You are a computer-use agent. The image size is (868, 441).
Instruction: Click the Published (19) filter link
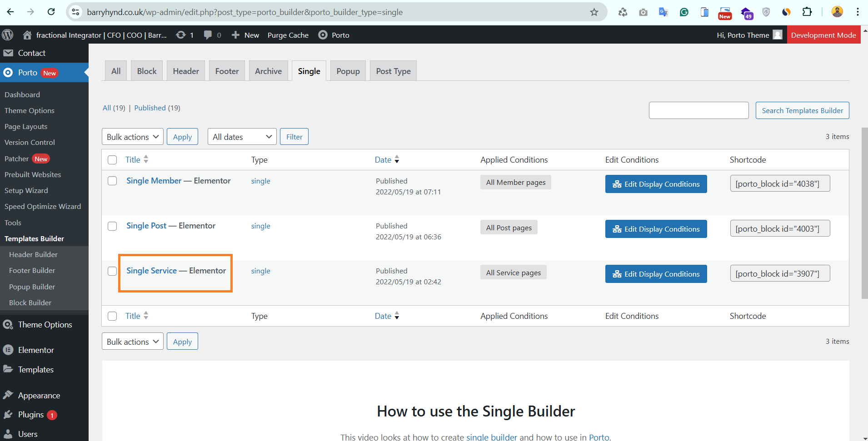click(157, 108)
